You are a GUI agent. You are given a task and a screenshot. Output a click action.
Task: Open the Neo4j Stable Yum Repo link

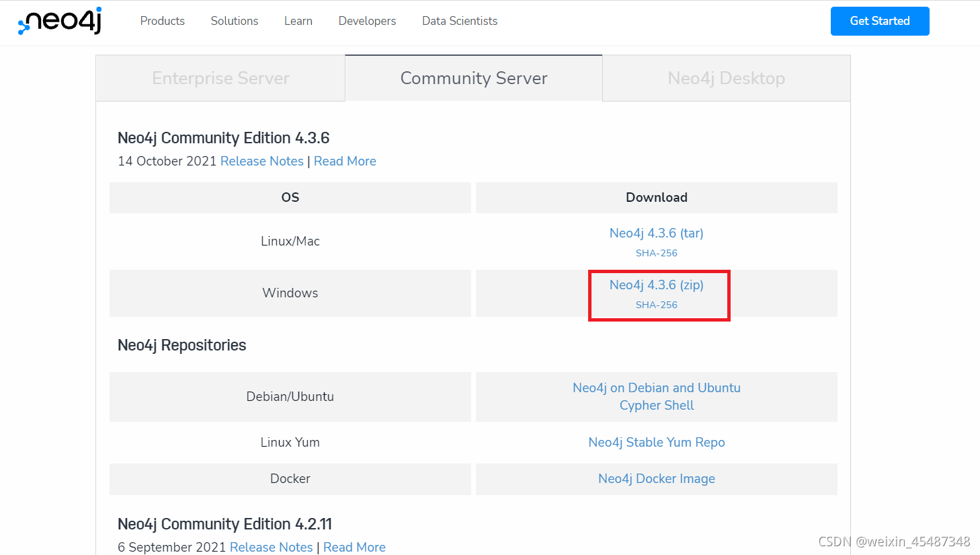[657, 442]
